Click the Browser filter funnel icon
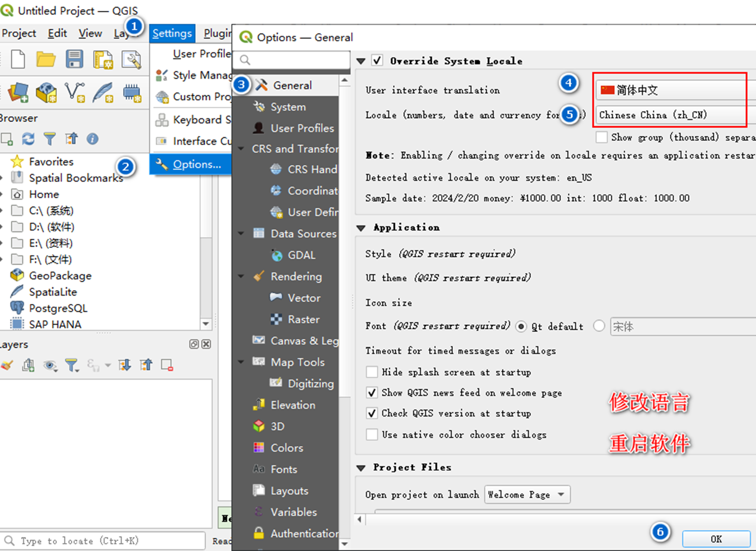Screen dimensions: 756x551 50,139
